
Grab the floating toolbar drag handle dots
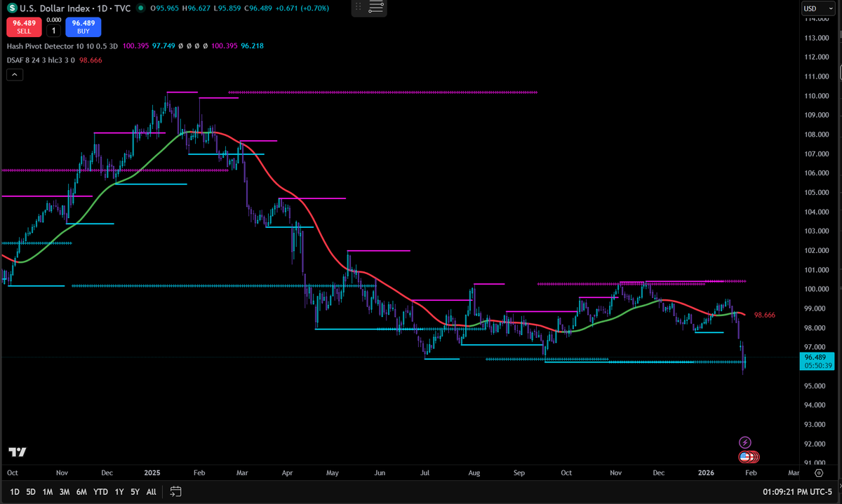click(359, 8)
